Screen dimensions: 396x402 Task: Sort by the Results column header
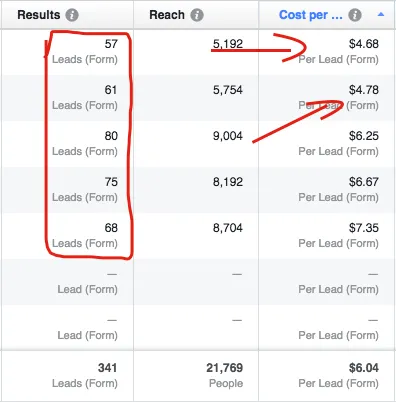[39, 15]
